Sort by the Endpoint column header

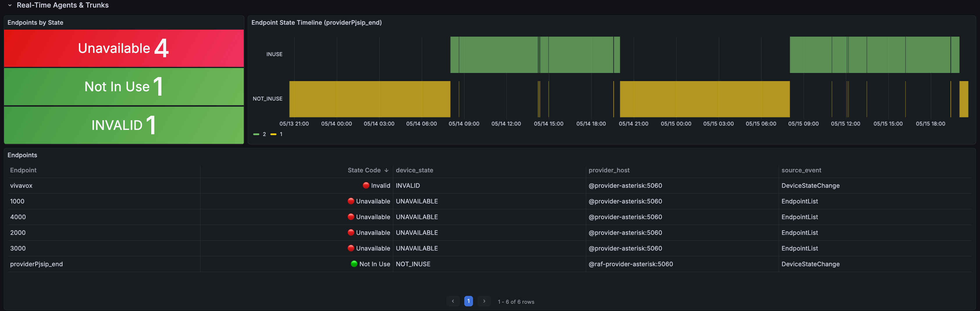point(23,170)
